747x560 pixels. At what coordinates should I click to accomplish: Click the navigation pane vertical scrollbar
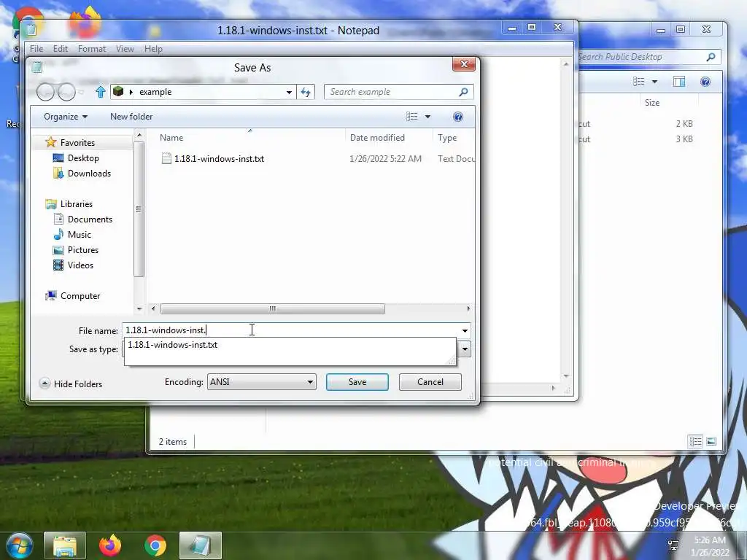click(x=139, y=209)
